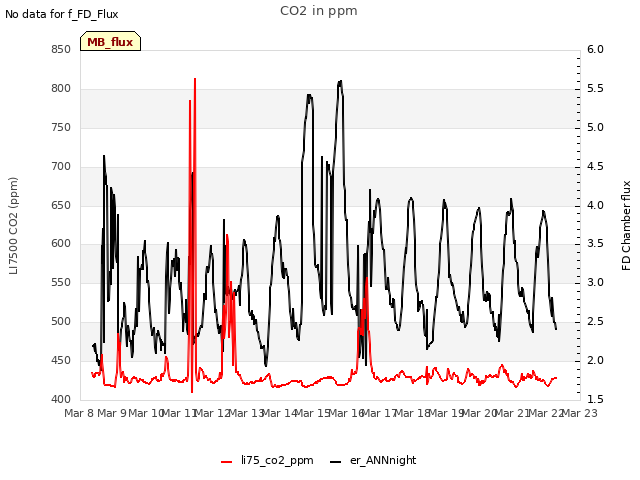The image size is (640, 480).
Task: Click the 3.5 right axis label
Action: tap(595, 244)
